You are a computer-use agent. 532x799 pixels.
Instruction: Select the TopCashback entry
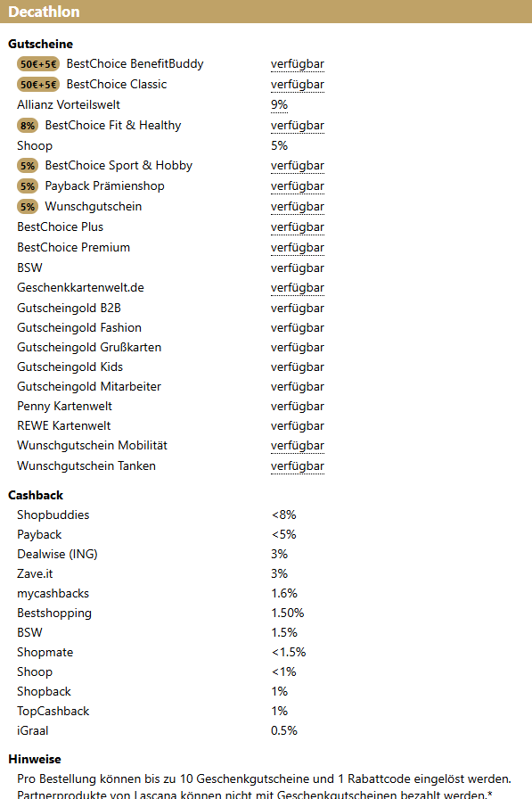pos(152,711)
